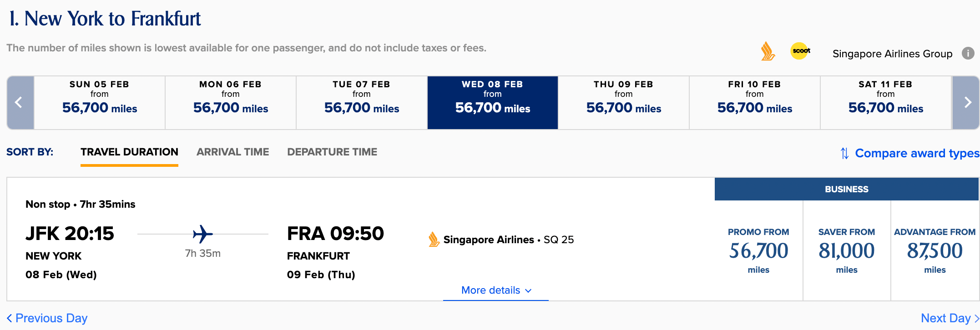
Task: Select the SAT 11 FEB date card
Action: (x=885, y=96)
